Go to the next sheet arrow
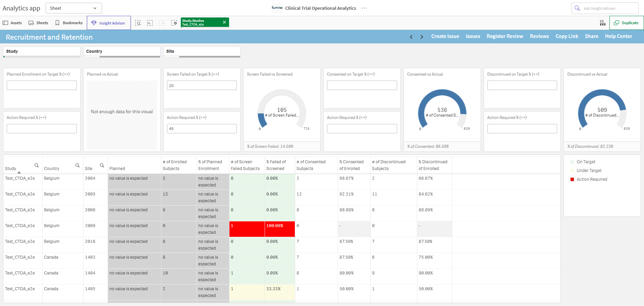 422,37
